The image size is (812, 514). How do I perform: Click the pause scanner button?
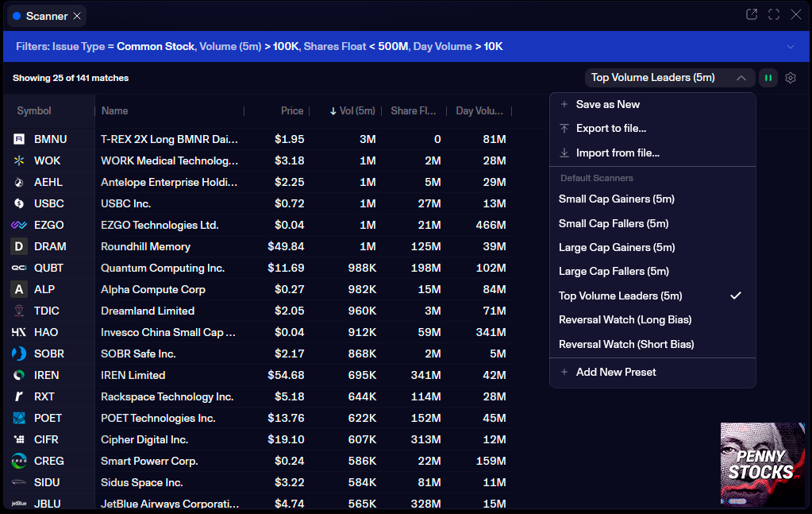(768, 78)
